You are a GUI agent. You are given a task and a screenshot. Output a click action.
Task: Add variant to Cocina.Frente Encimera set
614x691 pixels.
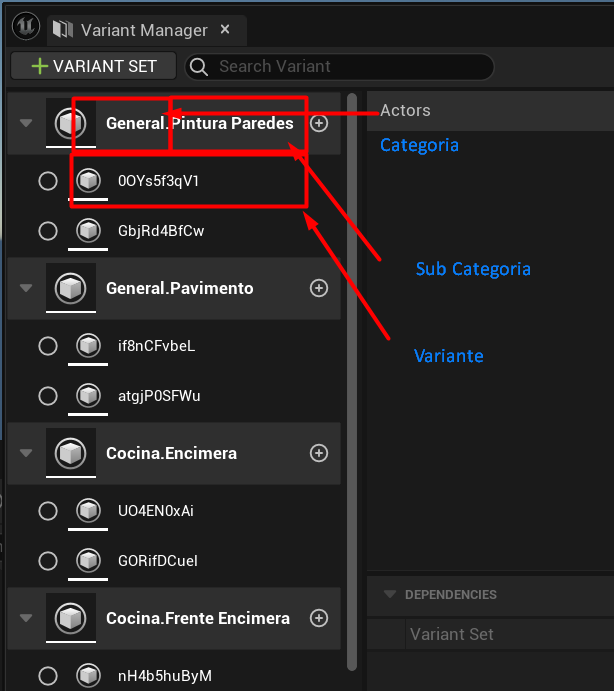319,618
